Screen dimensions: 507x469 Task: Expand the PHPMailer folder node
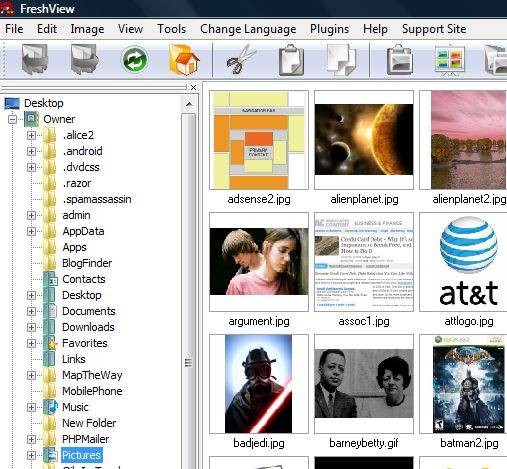click(31, 439)
